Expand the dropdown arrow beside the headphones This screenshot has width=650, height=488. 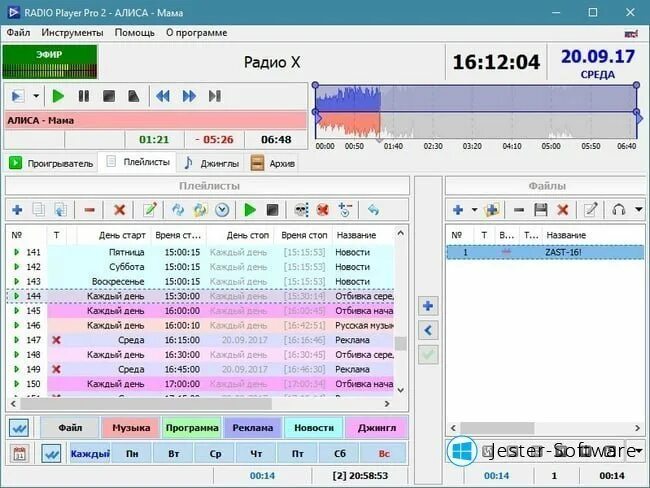(x=639, y=210)
